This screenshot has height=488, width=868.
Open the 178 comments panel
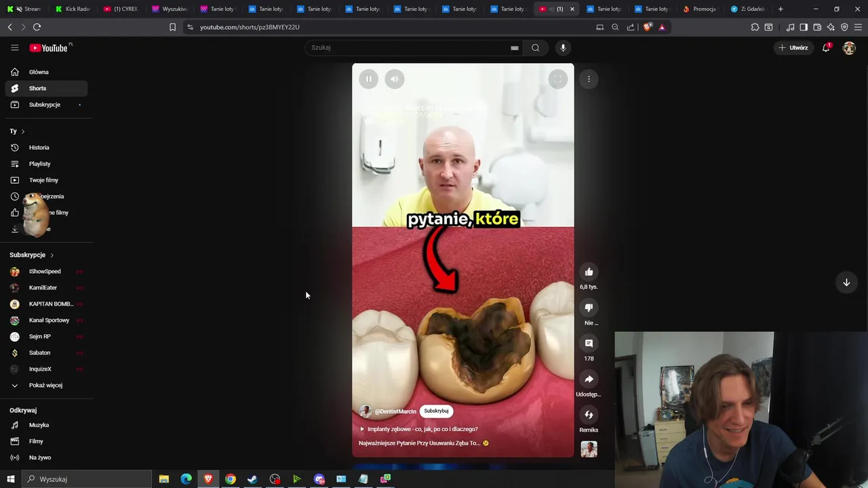pyautogui.click(x=589, y=344)
